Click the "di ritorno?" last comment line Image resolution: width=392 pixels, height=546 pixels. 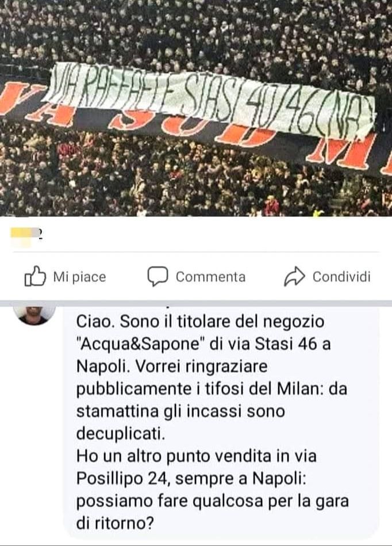(115, 524)
